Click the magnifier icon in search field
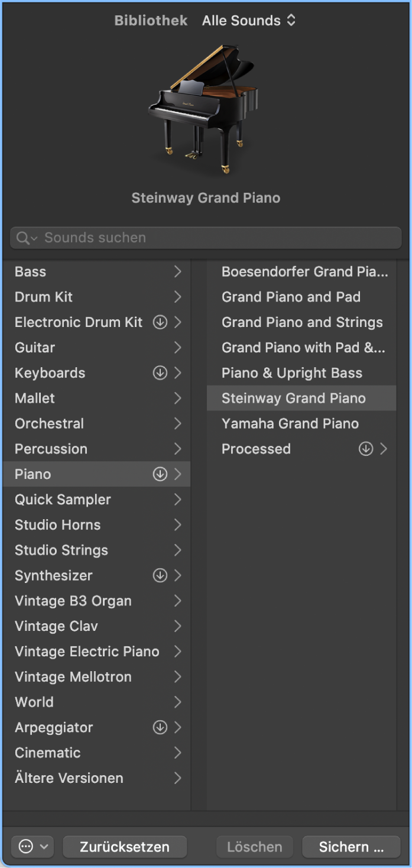Viewport: 412px width, 868px height. (x=24, y=238)
